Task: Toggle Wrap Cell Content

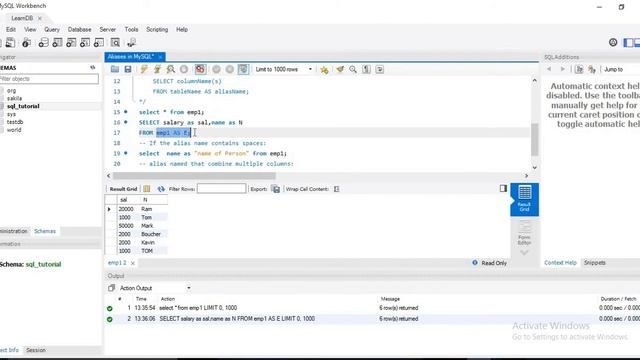Action: click(337, 189)
